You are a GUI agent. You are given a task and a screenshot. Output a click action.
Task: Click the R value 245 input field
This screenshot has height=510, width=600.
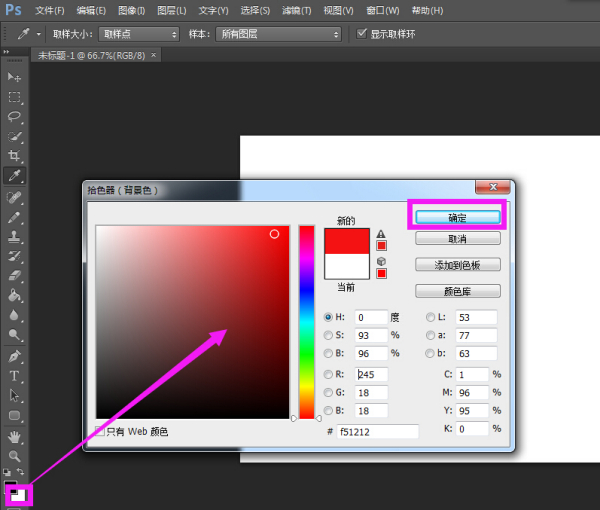click(x=371, y=374)
